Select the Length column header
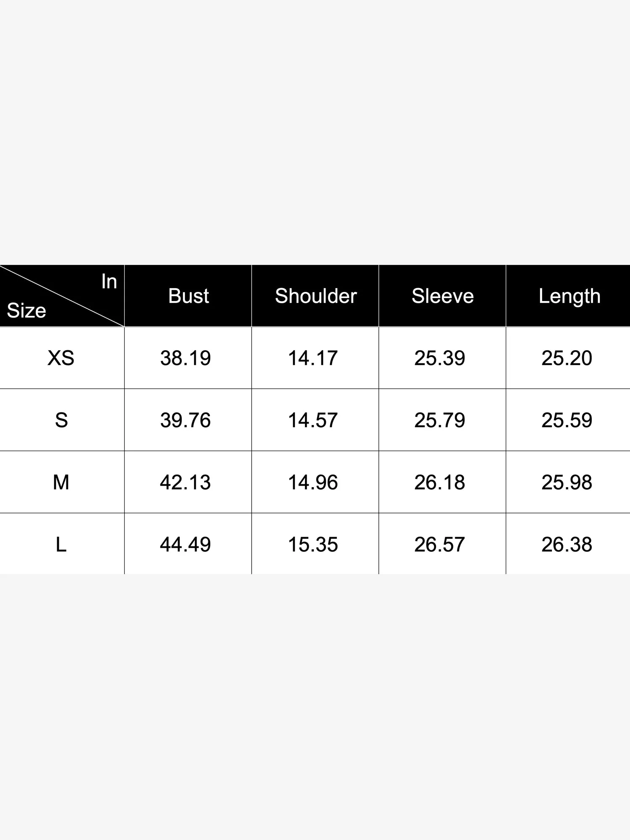 [570, 296]
